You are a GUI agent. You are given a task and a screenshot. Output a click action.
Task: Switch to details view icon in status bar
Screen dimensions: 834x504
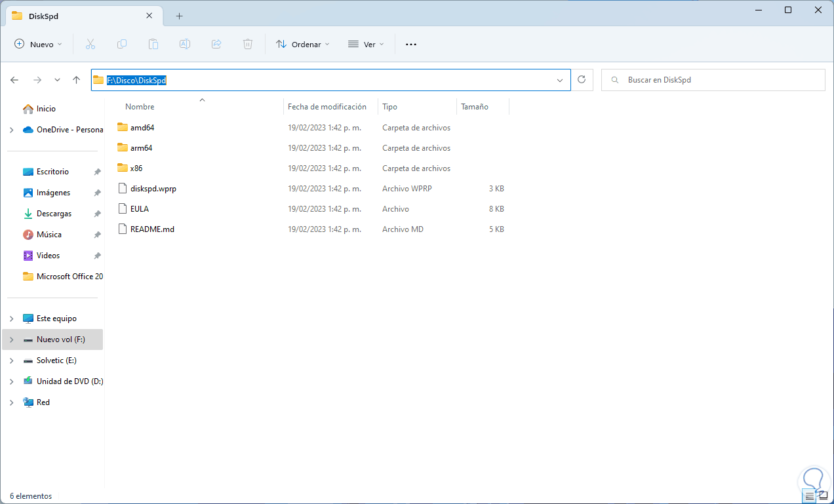[x=809, y=496]
